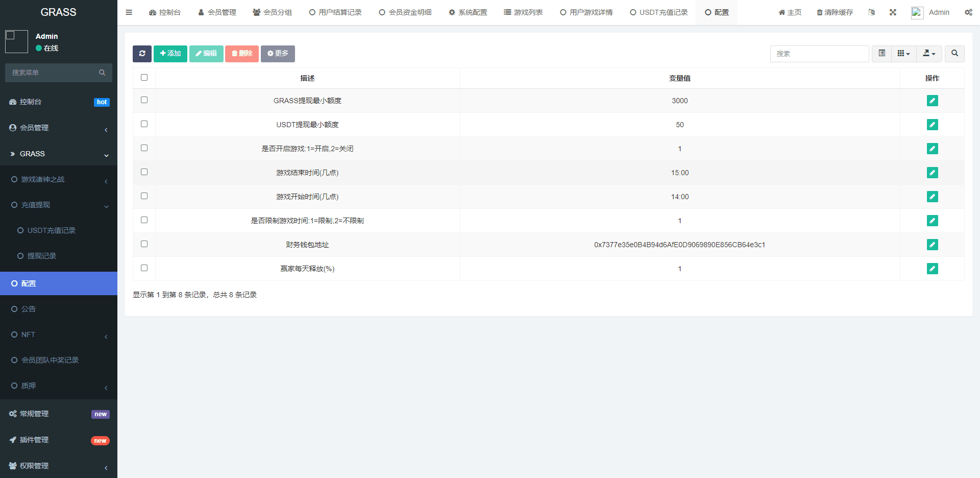Open 提现记录 in the sidebar
980x478 pixels.
42,256
